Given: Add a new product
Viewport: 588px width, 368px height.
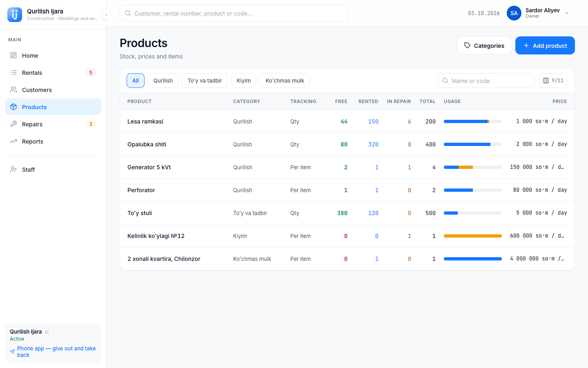Looking at the screenshot, I should pos(545,45).
